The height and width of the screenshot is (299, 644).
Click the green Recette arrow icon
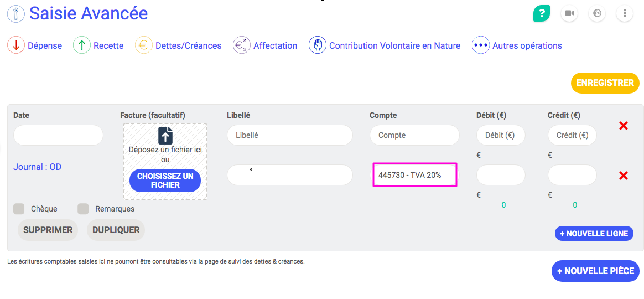click(x=82, y=45)
